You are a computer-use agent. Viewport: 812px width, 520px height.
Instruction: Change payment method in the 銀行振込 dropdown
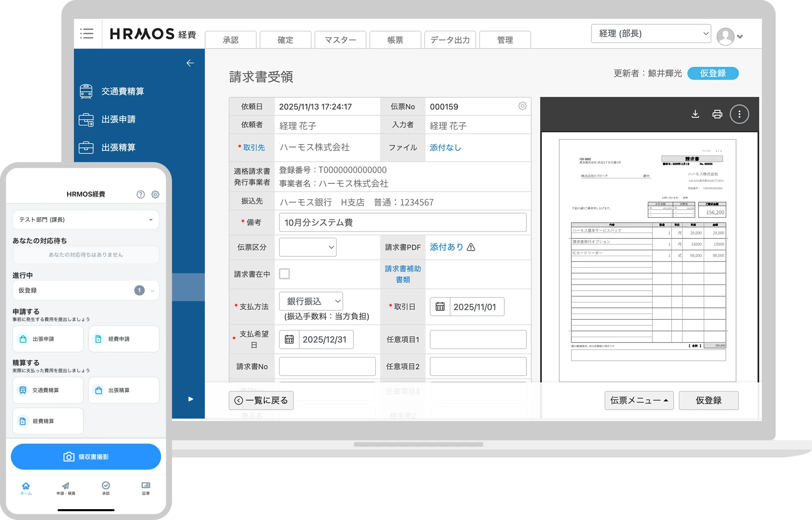(x=310, y=301)
